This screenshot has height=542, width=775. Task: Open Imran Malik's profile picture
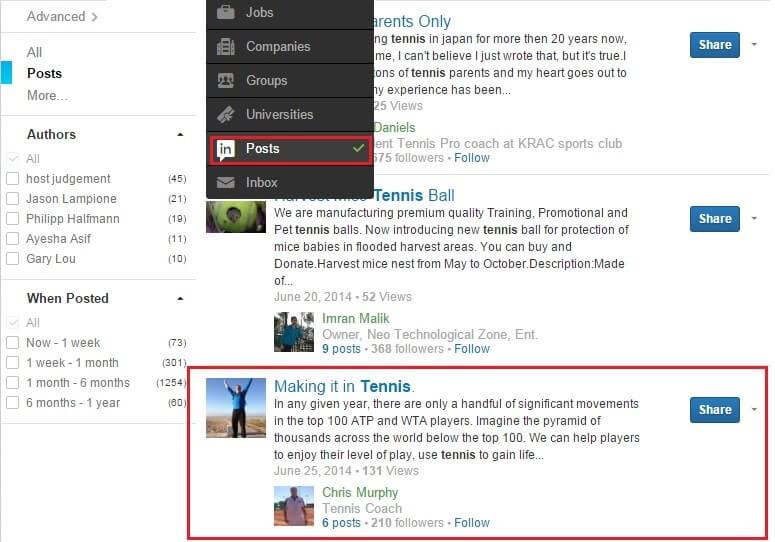294,332
